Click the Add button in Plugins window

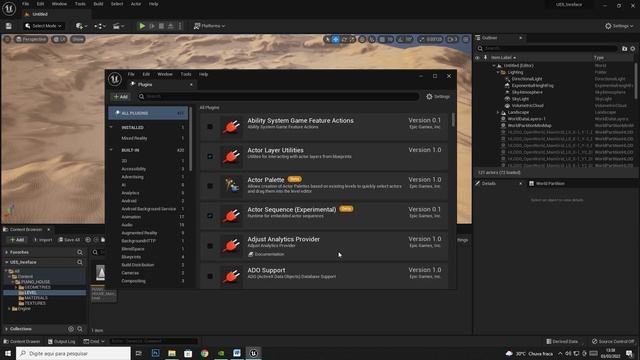click(120, 97)
